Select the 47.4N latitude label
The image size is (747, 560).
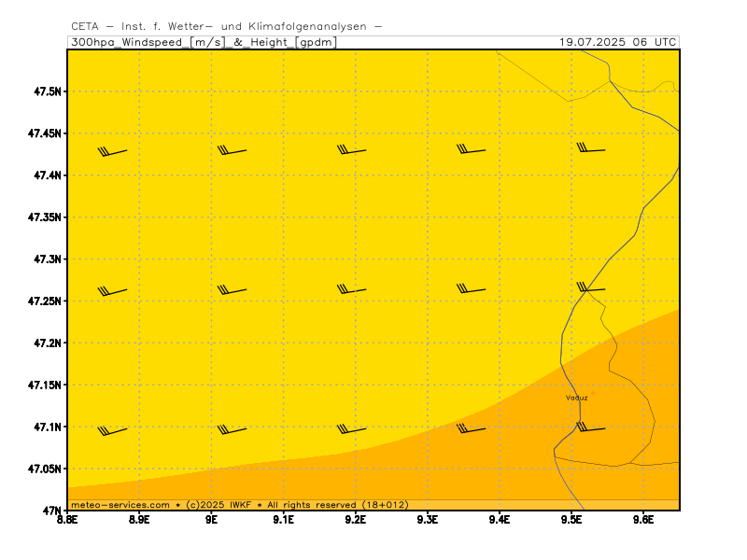[48, 175]
